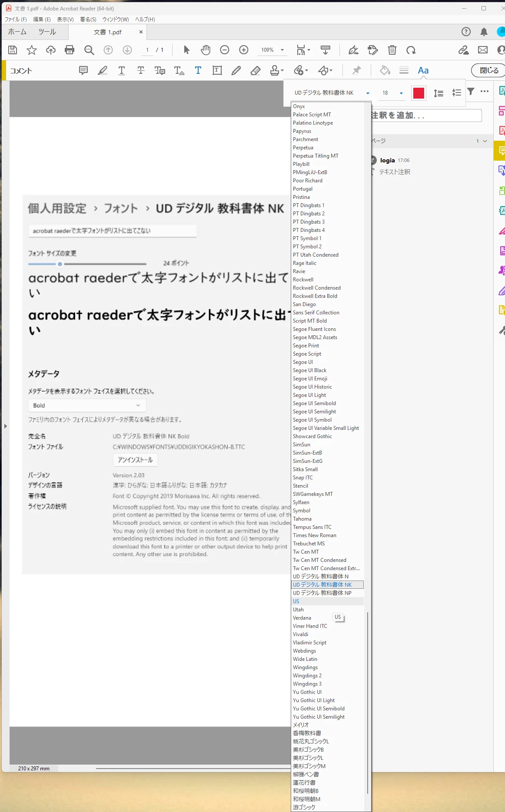This screenshot has height=812, width=505.
Task: Select the strikethrough text tool
Action: (x=141, y=70)
